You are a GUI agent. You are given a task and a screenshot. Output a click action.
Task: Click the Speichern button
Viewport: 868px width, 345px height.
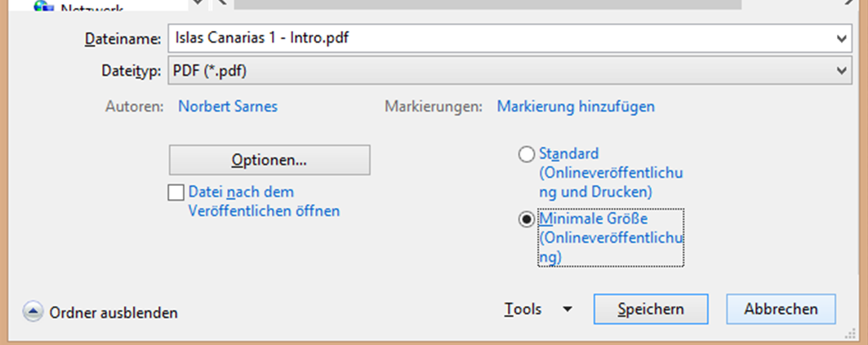(650, 310)
